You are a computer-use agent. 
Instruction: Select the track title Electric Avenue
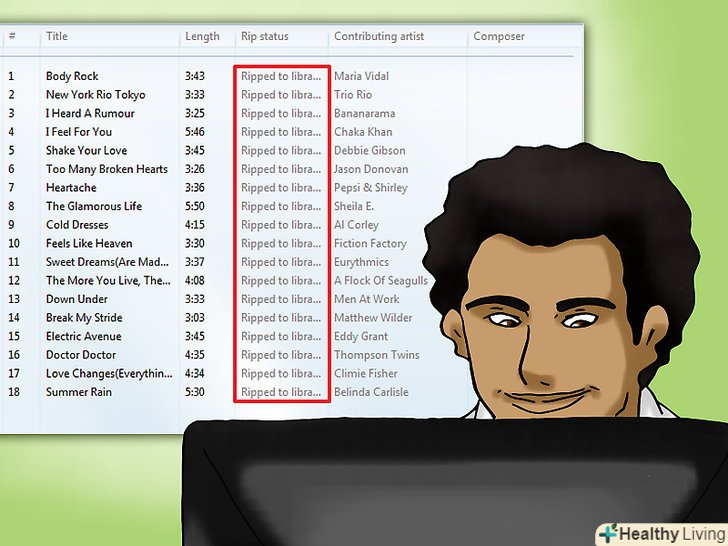point(84,336)
